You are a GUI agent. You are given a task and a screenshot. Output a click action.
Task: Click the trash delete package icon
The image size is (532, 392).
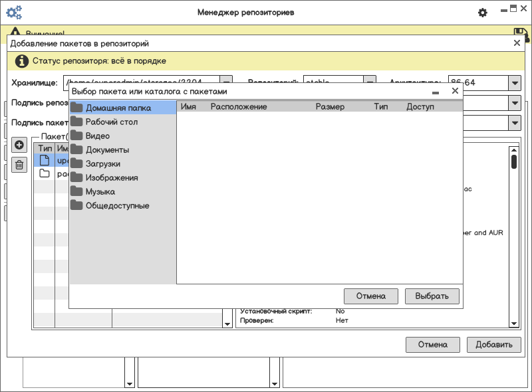[19, 165]
